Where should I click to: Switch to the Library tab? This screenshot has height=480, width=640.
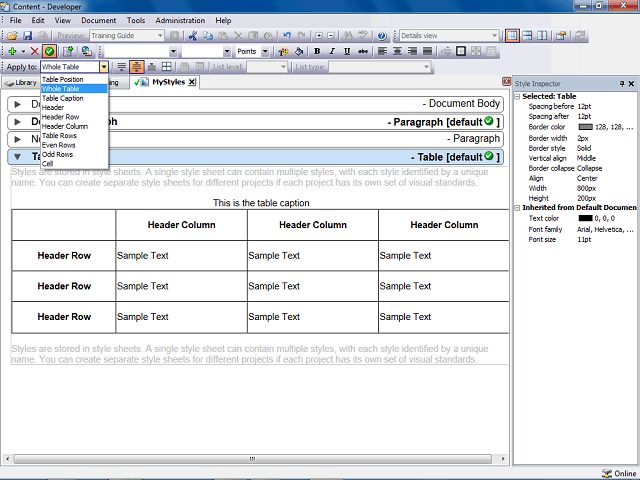[20, 82]
